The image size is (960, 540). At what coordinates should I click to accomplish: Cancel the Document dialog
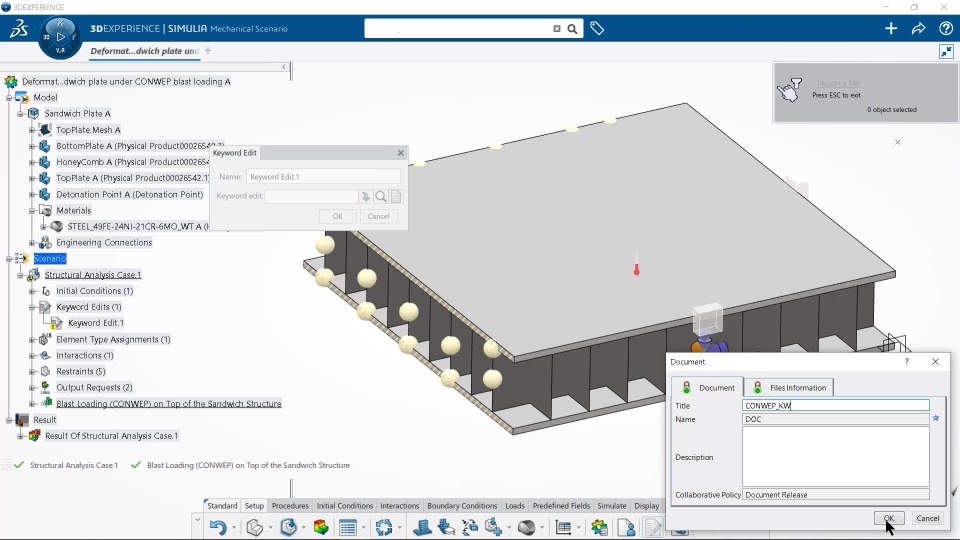coord(928,518)
